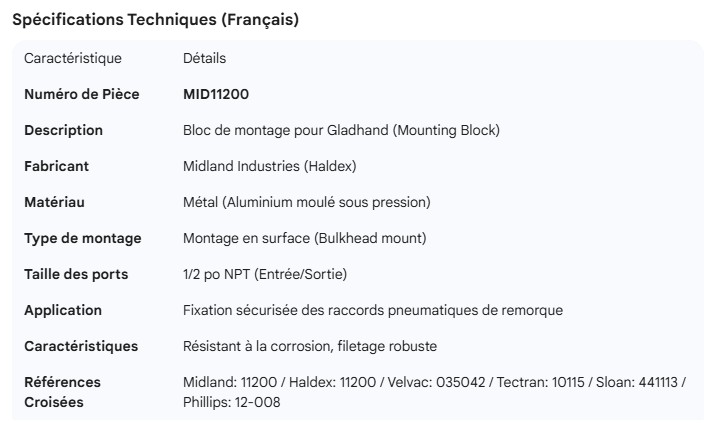This screenshot has width=710, height=423.
Task: Select the 'Matériau' row label
Action: [x=54, y=202]
